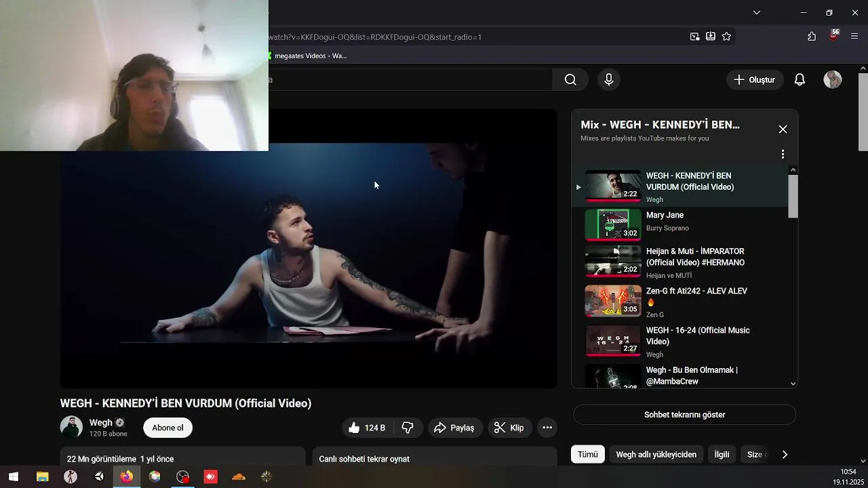The height and width of the screenshot is (488, 868).
Task: Open the list all tabs dropdown arrow
Action: coord(757,12)
